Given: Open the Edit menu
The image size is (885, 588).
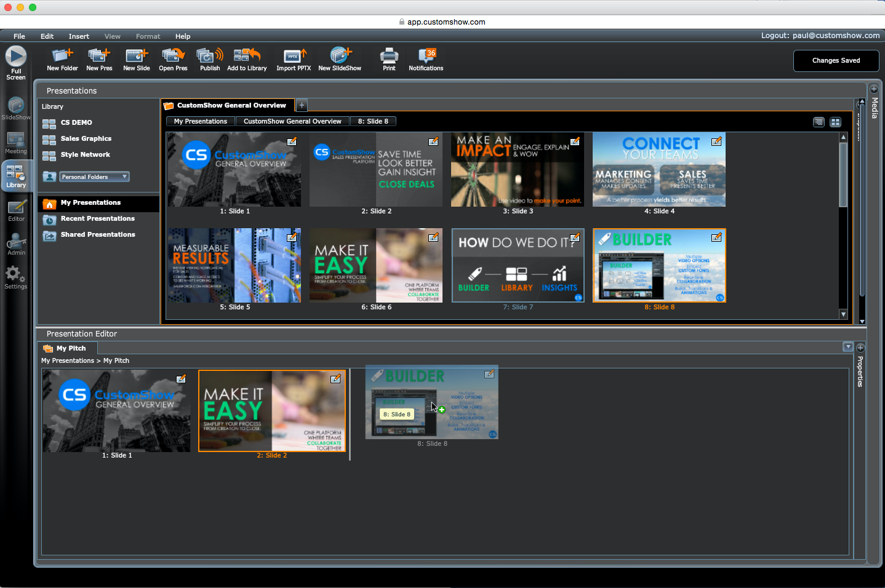Looking at the screenshot, I should [x=47, y=36].
